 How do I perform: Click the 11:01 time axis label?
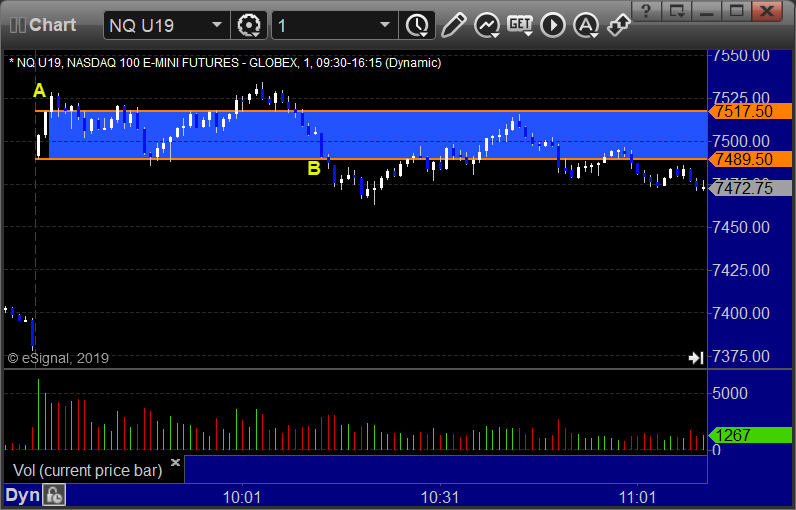638,497
